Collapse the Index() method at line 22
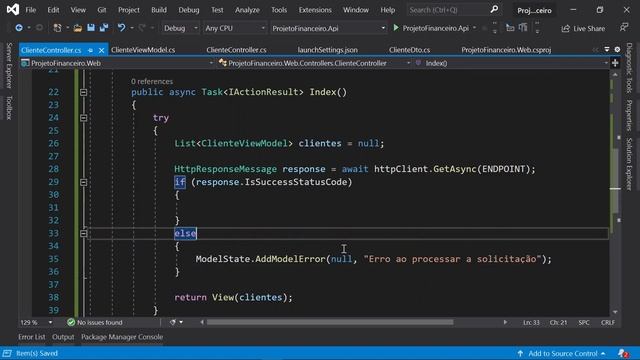This screenshot has height=360, width=640. (83, 92)
